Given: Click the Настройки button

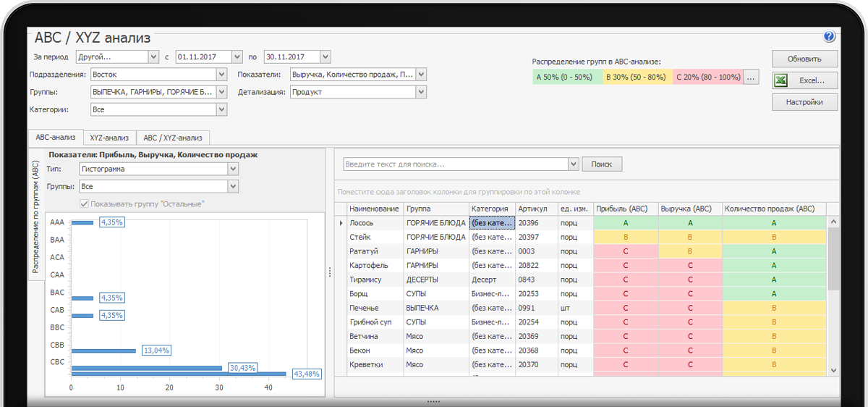Looking at the screenshot, I should click(x=804, y=102).
